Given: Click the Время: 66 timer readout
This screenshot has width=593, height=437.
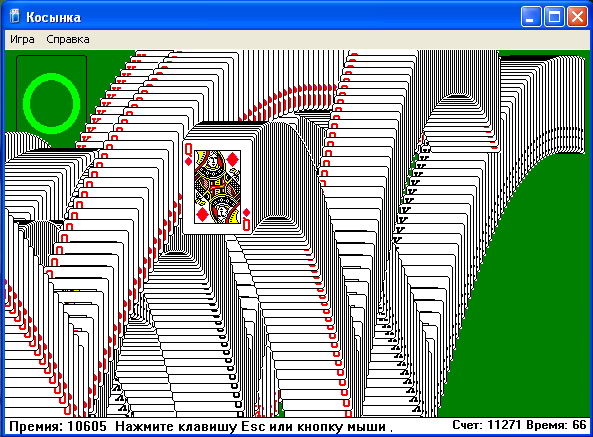Looking at the screenshot, I should tap(556, 425).
